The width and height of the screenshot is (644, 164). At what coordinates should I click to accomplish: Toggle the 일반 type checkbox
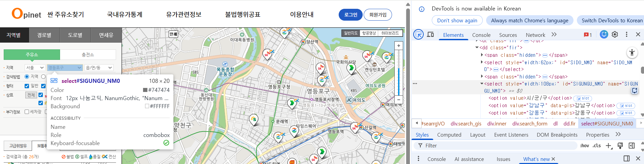tap(27, 86)
